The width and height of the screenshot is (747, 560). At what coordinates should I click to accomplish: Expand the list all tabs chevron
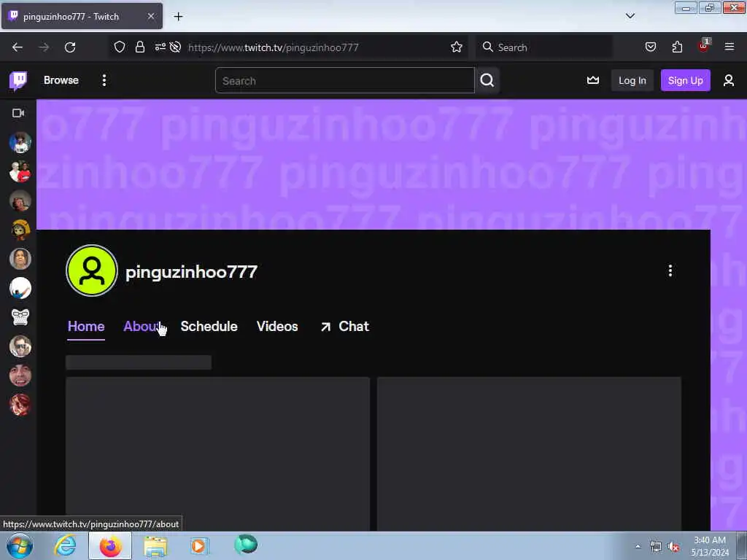tap(630, 16)
